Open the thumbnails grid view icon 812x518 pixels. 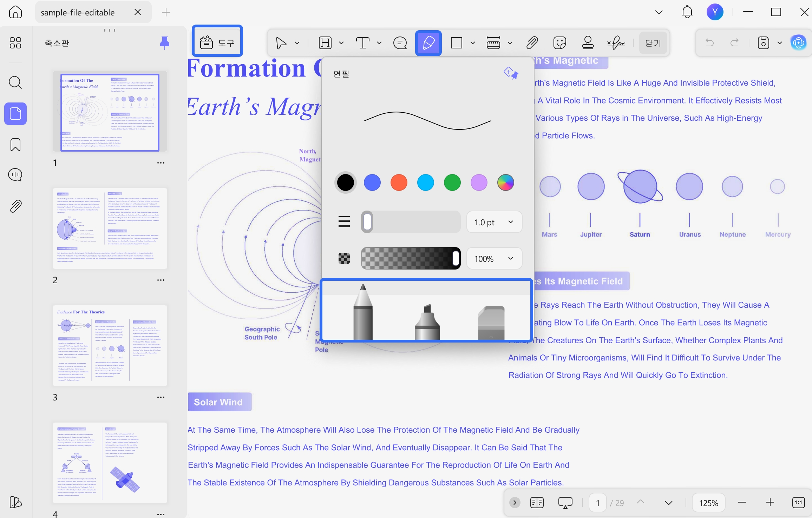pyautogui.click(x=15, y=43)
